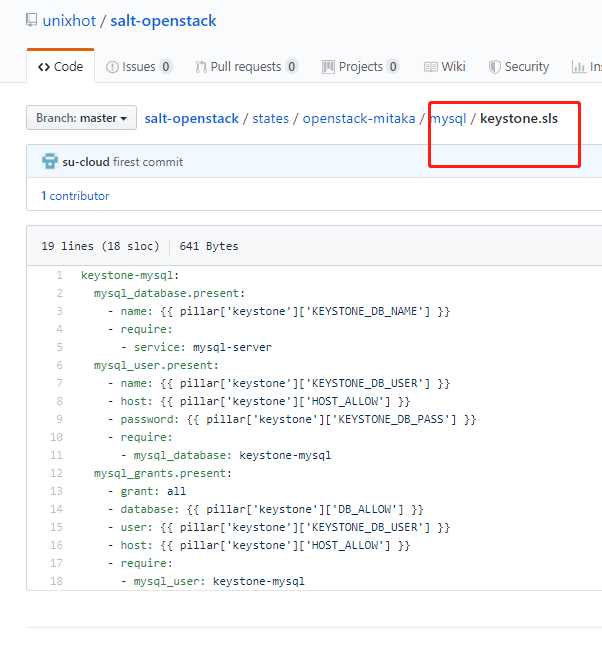Viewport: 602px width, 647px height.
Task: Click the keystone.sls file name
Action: pos(519,118)
